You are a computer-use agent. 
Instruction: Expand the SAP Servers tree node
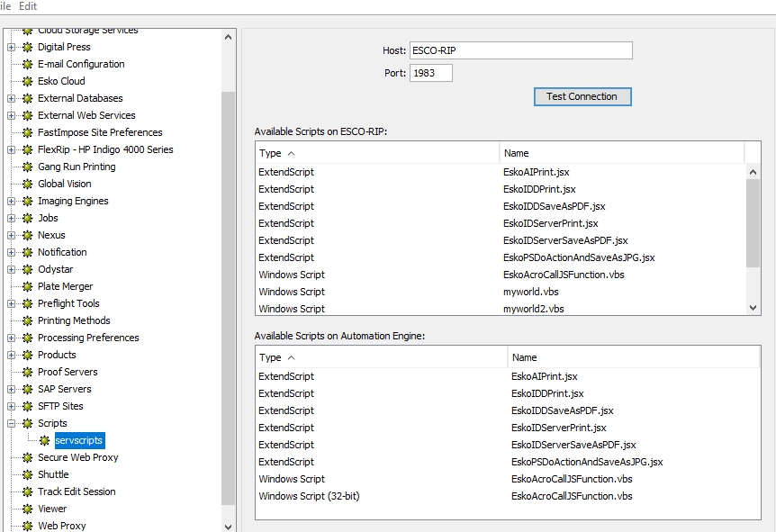click(12, 389)
